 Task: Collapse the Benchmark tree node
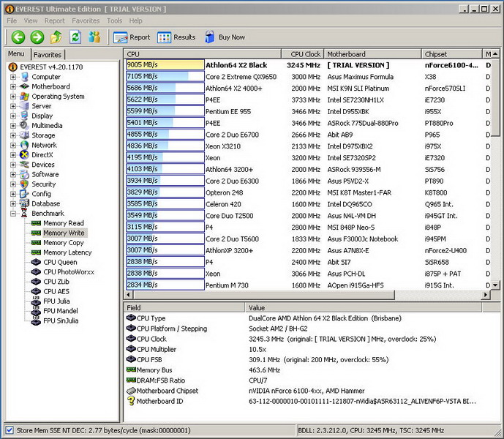click(13, 213)
